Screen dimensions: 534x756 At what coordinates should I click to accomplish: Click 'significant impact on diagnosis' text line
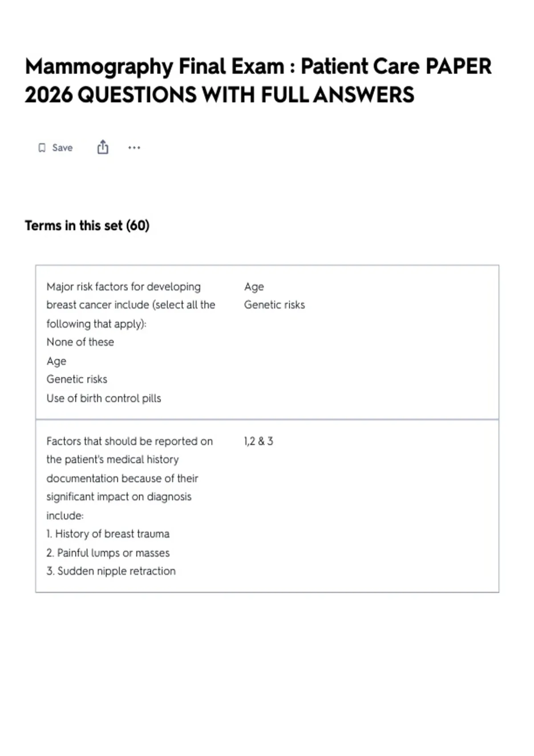pyautogui.click(x=119, y=497)
